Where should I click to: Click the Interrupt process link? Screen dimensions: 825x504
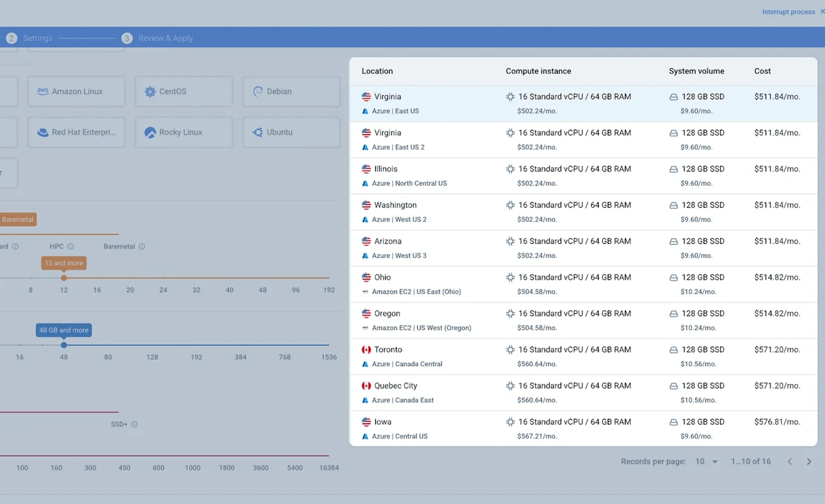(x=788, y=12)
